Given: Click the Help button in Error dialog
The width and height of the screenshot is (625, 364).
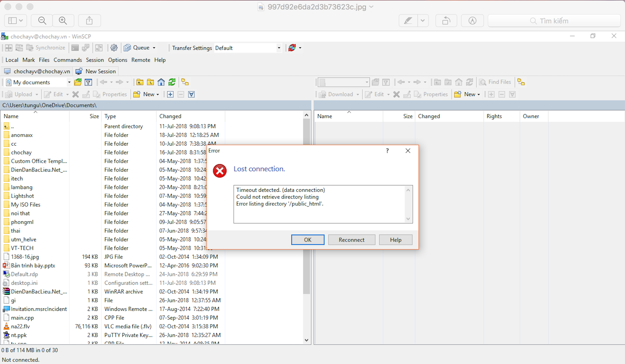Looking at the screenshot, I should (395, 240).
